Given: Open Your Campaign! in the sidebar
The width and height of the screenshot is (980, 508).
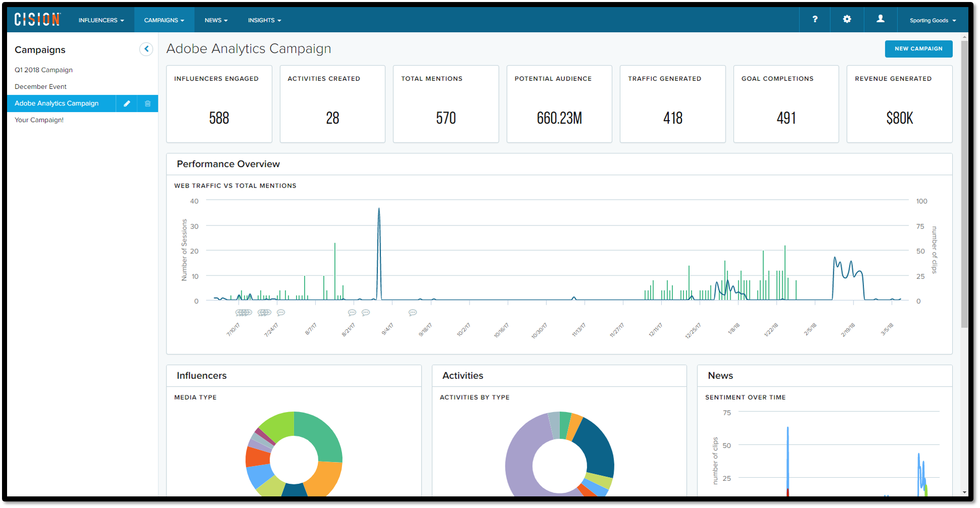Looking at the screenshot, I should 39,120.
